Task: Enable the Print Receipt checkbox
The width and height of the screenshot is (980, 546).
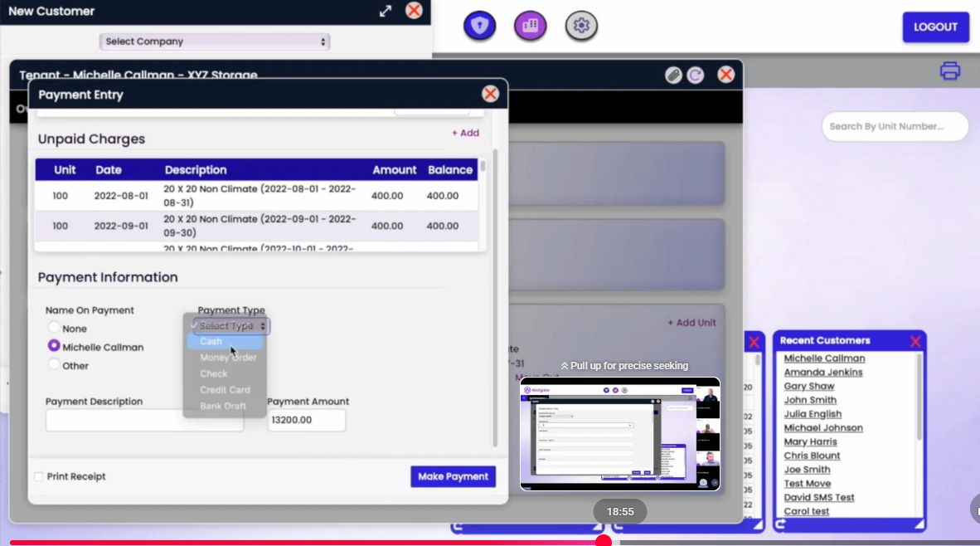Action: 39,476
